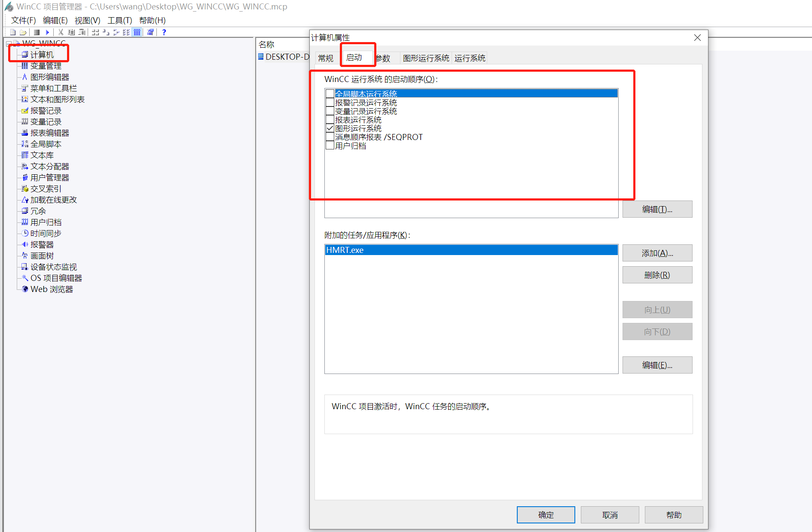Click the 报表编辑器 tree icon
This screenshot has height=532, width=812.
(x=25, y=133)
